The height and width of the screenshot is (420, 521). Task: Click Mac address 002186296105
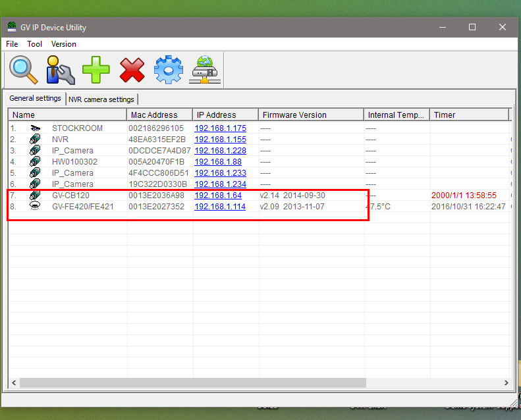(x=156, y=128)
